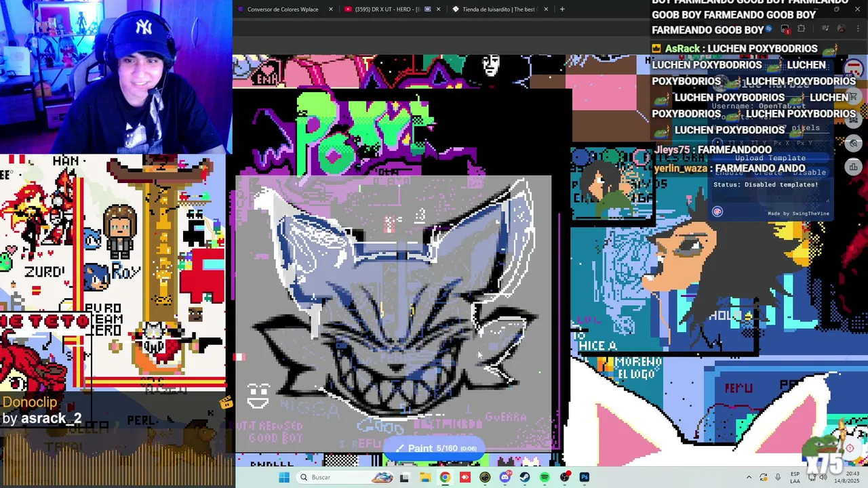Click the webcam overlay of the streamer

116,77
